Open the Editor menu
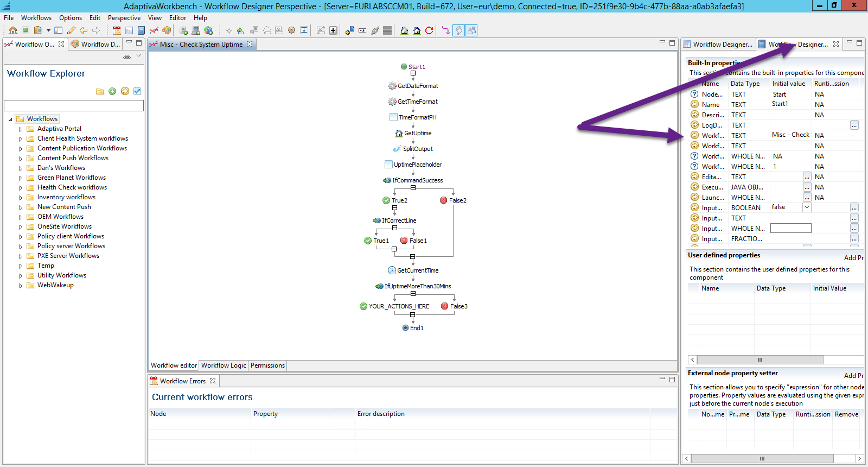The height and width of the screenshot is (467, 868). coord(177,18)
